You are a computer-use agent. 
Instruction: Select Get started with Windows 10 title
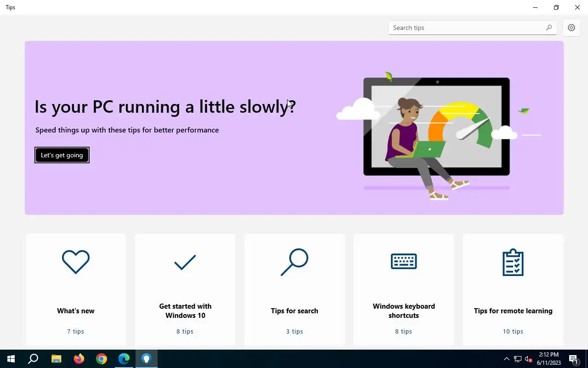coord(185,311)
